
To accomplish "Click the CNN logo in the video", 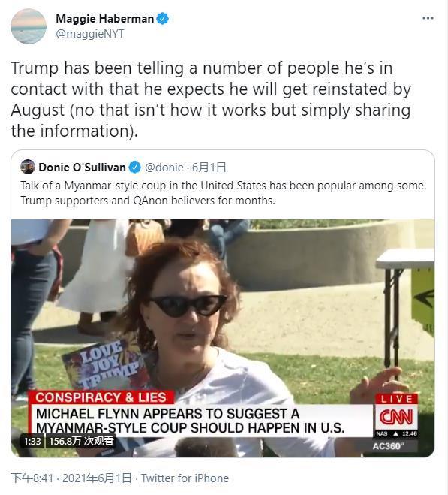I will [396, 417].
